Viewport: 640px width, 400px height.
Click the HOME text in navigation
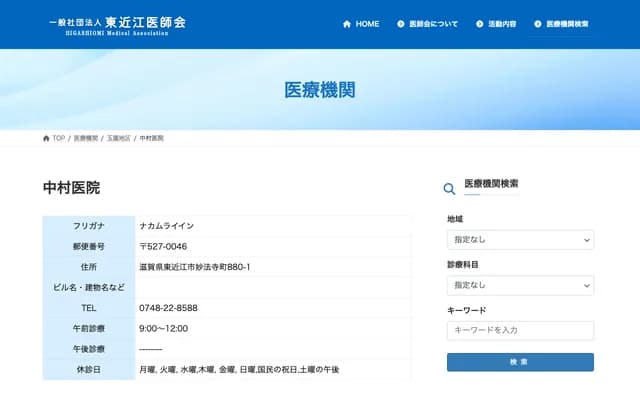click(367, 24)
